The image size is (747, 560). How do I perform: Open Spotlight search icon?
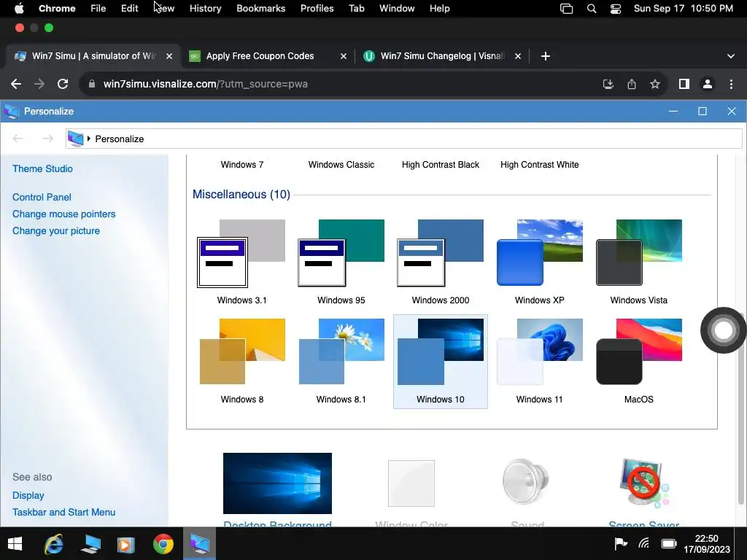click(591, 9)
